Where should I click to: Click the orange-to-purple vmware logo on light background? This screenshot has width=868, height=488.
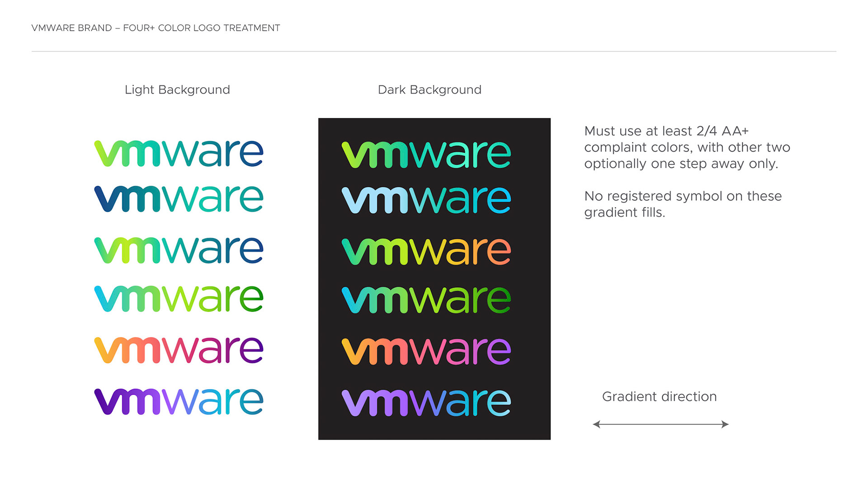click(179, 350)
